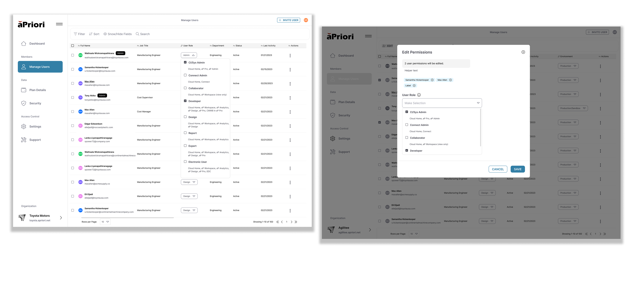Check Expert in the left role list
Screen dimensions: 644x281
pos(185,146)
